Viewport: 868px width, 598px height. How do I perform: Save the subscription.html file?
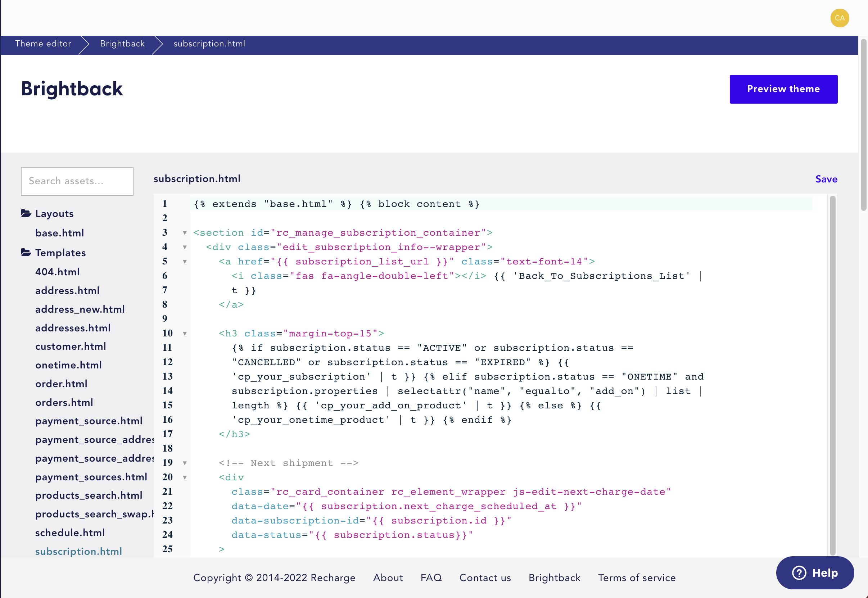tap(826, 179)
